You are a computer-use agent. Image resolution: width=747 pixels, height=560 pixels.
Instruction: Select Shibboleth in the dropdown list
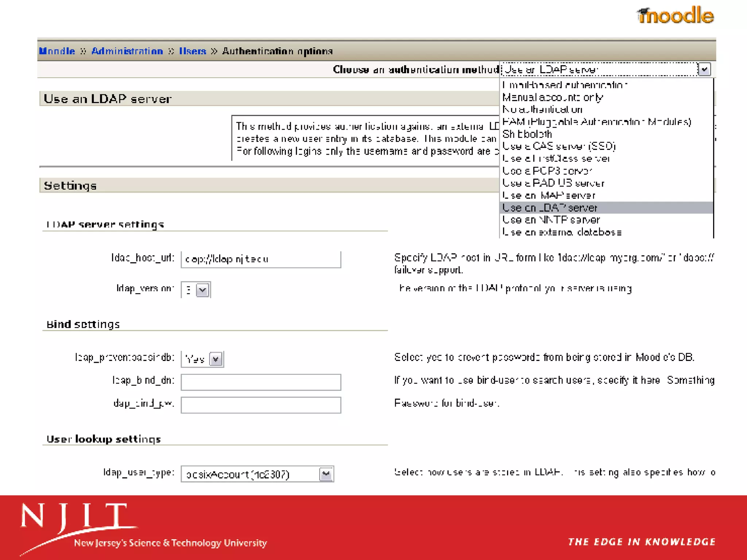[606, 134]
